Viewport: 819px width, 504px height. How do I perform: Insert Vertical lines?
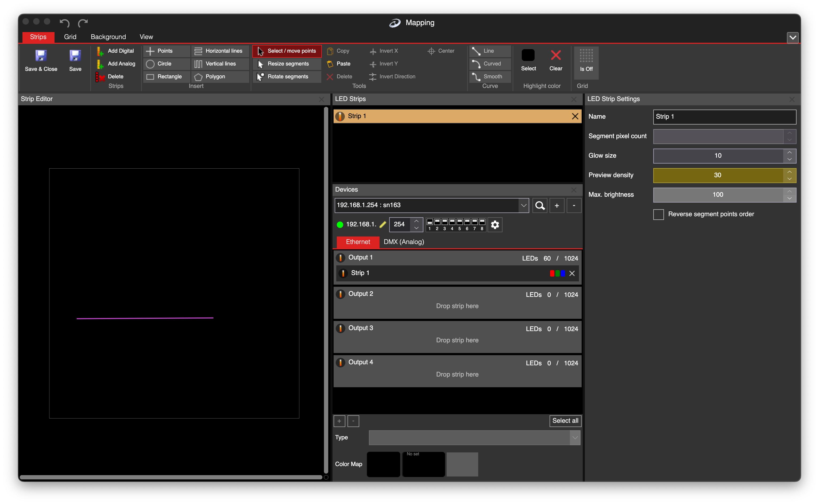coord(220,64)
